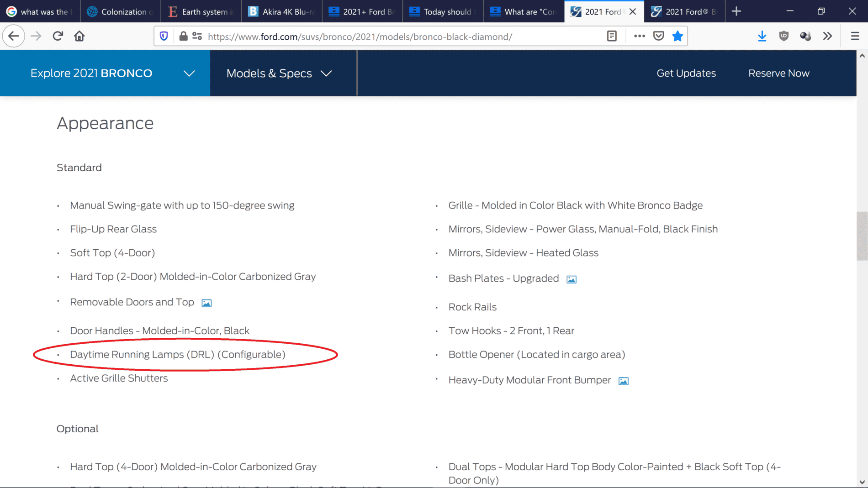Select 'Bottle Opener (Located in cargo area)' text
The image size is (868, 488).
coord(537,355)
